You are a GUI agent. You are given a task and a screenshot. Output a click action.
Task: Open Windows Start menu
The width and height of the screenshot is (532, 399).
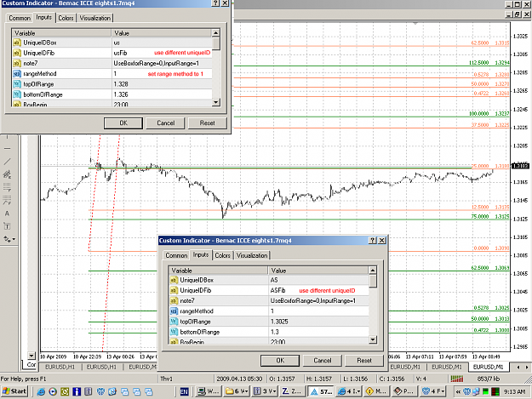point(14,391)
